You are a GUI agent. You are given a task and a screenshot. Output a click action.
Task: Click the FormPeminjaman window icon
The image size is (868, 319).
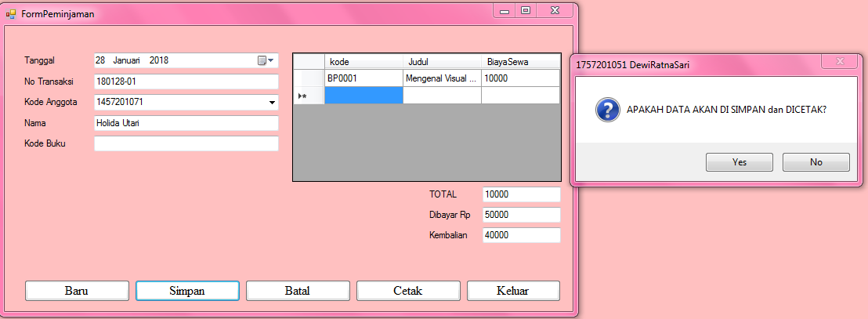coord(10,14)
